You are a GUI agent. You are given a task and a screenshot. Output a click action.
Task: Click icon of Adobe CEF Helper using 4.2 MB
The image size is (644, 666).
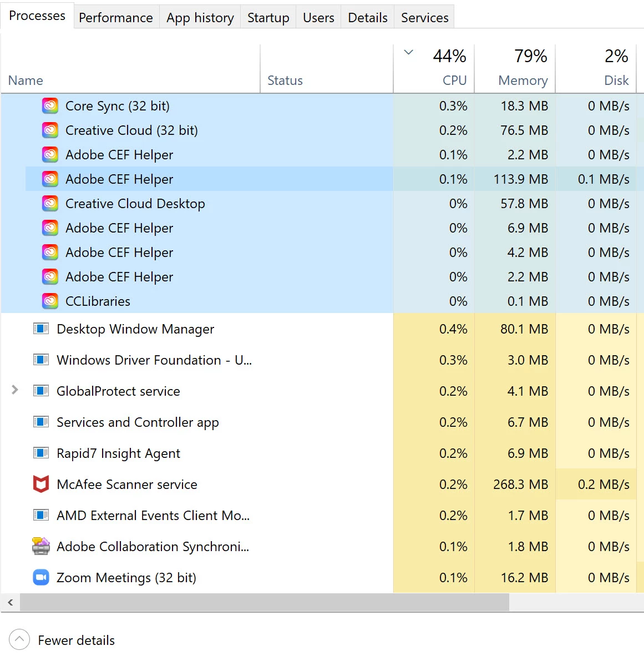[50, 253]
